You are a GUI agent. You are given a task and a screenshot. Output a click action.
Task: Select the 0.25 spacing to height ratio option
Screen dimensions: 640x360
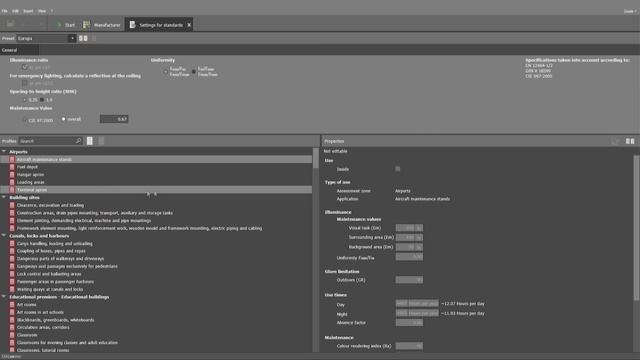pos(24,100)
